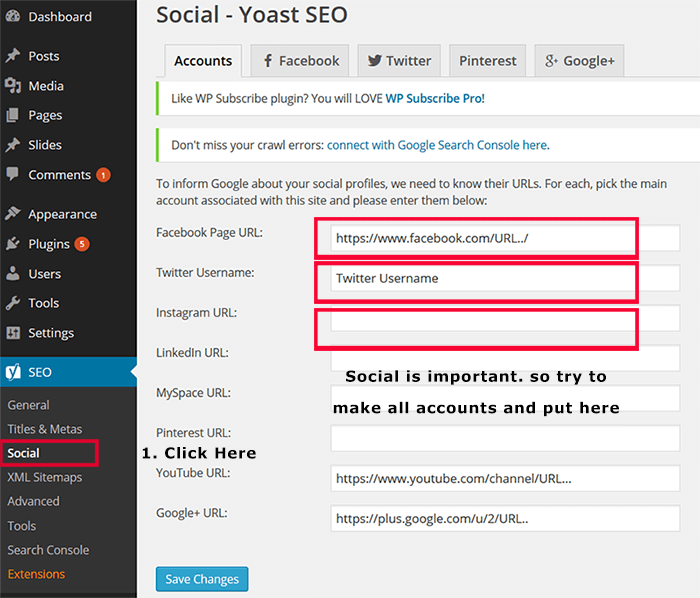Click the Facebook f icon in tab

click(x=268, y=61)
